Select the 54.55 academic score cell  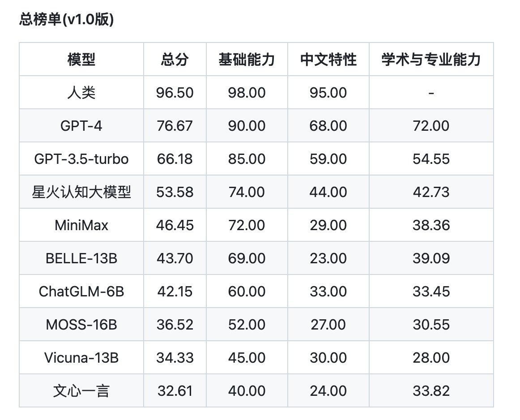click(431, 159)
